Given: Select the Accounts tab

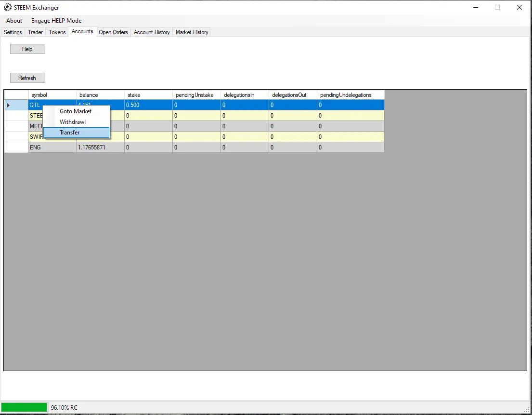Looking at the screenshot, I should click(x=82, y=32).
